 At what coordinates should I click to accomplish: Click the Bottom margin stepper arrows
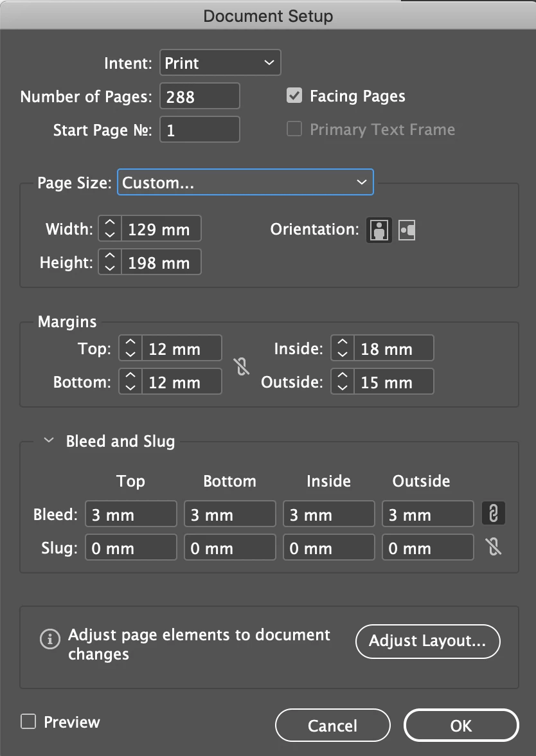[130, 381]
